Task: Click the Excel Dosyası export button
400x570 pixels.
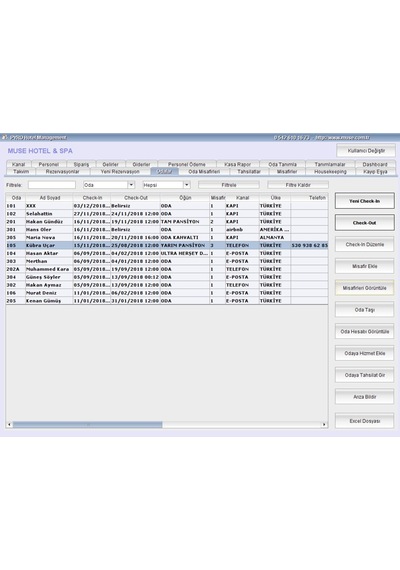Action: coord(364,421)
